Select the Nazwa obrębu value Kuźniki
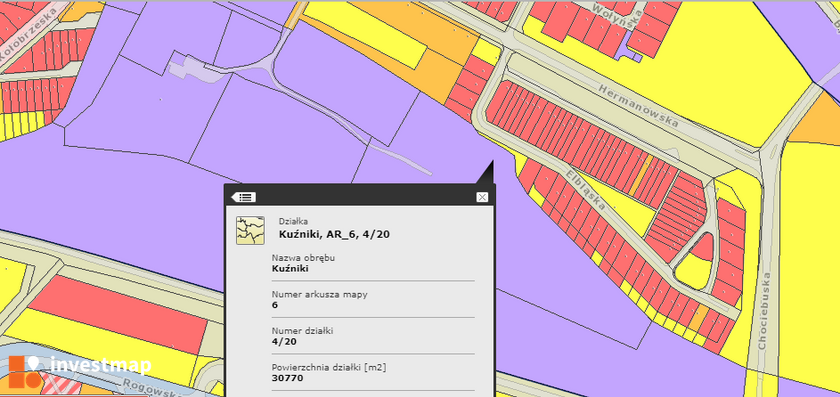The width and height of the screenshot is (840, 397). [290, 268]
